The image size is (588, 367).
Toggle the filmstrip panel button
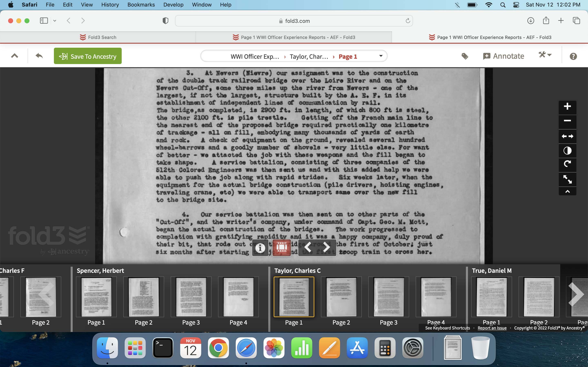click(282, 248)
